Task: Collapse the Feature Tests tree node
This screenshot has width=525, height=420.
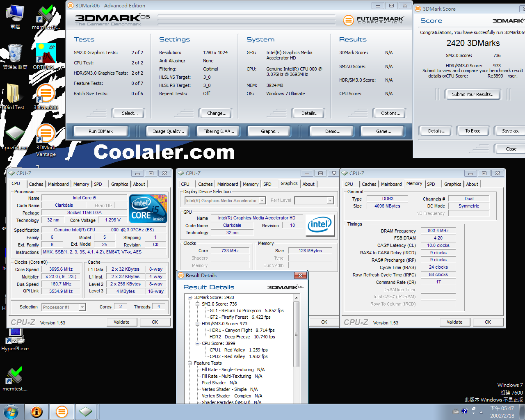Action: (x=190, y=363)
